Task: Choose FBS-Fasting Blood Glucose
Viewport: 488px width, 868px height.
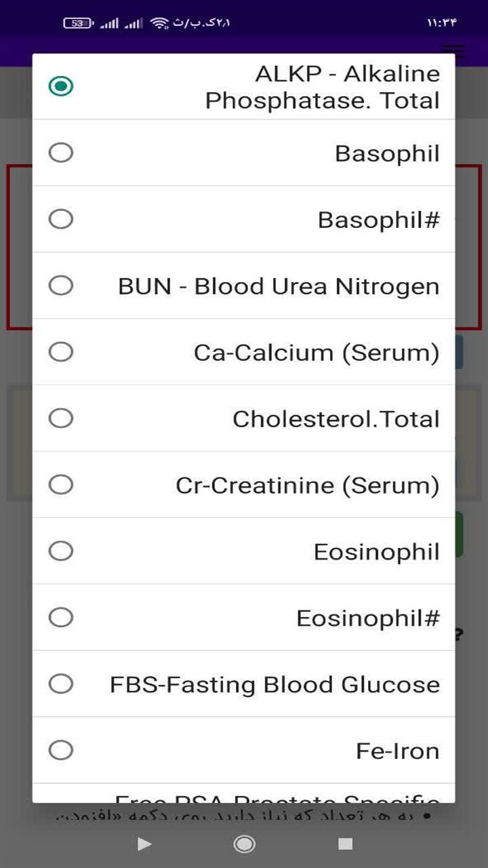Action: coord(244,684)
